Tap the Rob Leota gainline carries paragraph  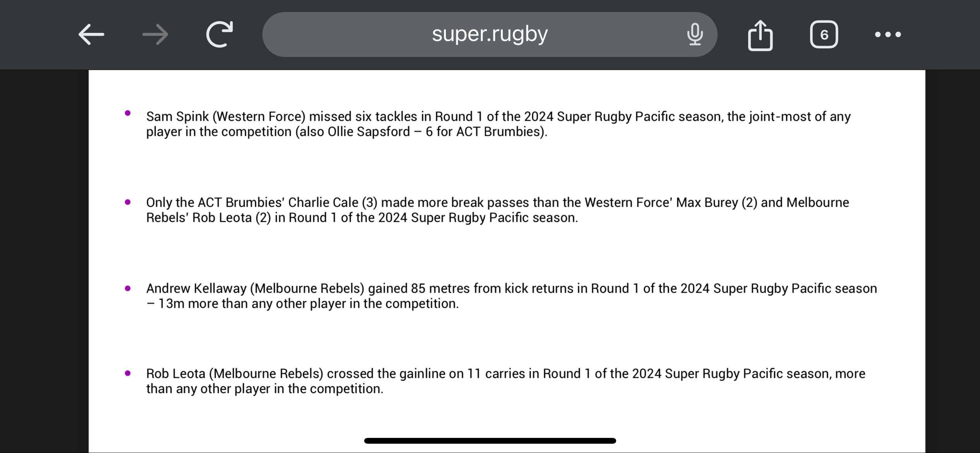click(x=506, y=381)
